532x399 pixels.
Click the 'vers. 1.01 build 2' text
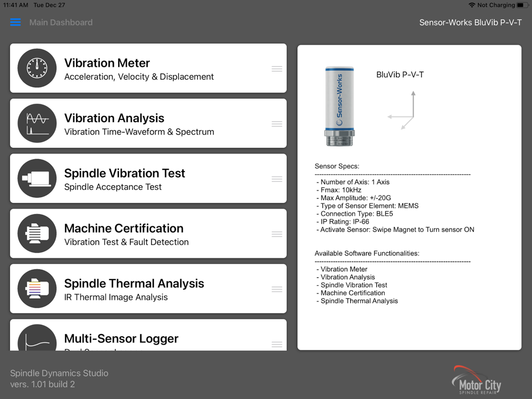pyautogui.click(x=43, y=384)
